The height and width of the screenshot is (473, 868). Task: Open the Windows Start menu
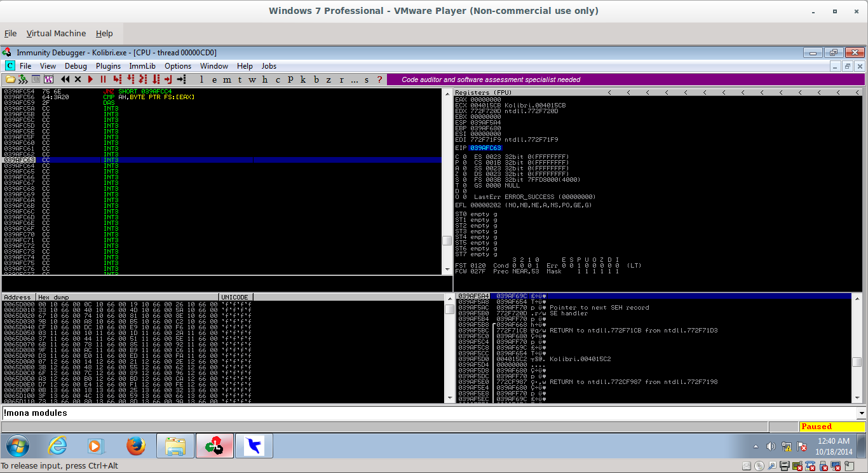tap(17, 446)
